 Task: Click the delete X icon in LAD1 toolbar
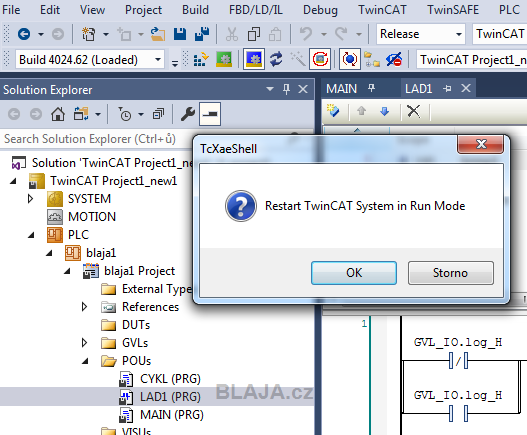click(413, 111)
